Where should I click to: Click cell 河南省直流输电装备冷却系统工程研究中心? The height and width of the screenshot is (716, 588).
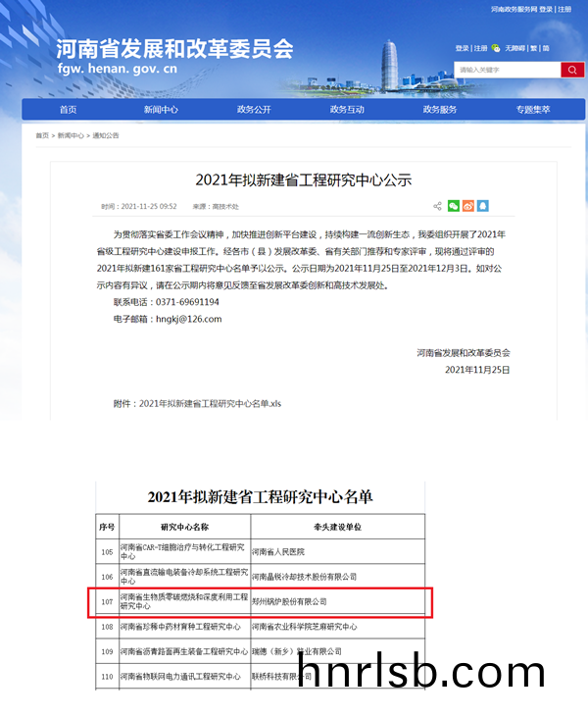(x=184, y=577)
